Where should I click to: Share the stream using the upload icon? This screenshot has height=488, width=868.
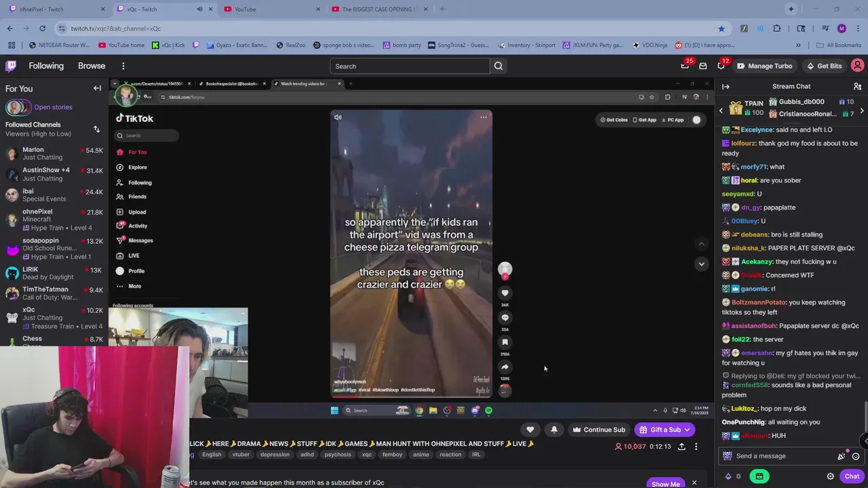click(682, 447)
